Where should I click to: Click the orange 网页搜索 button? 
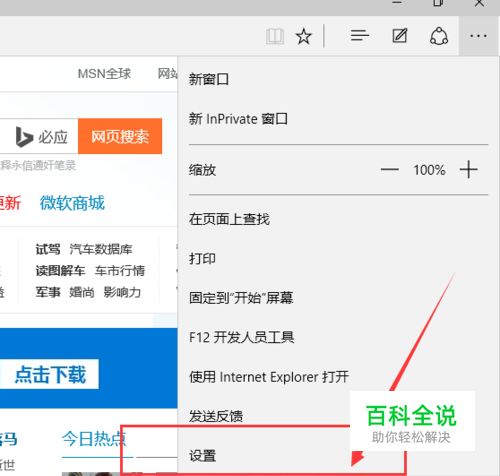[x=120, y=136]
